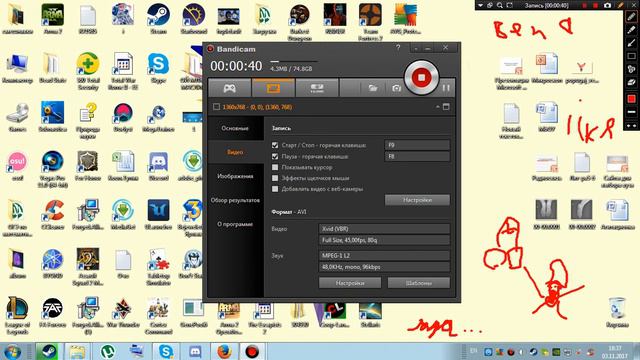Open the taskbar clock and date
The width and height of the screenshot is (640, 360).
(x=615, y=352)
